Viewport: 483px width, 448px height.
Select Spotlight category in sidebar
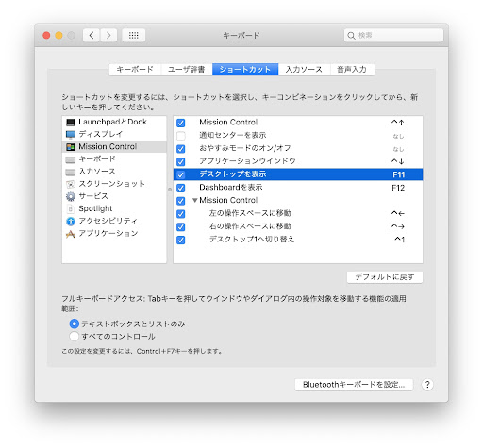point(114,208)
